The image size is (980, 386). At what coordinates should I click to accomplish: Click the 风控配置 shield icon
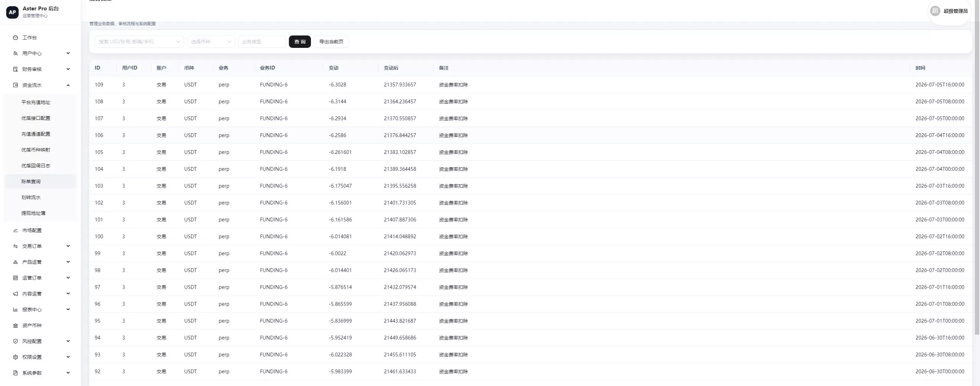click(x=15, y=341)
